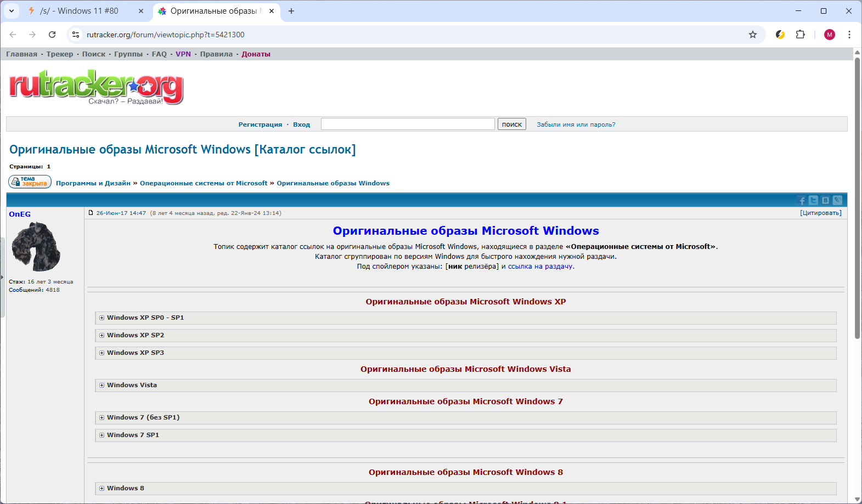The image size is (862, 504).
Task: Switch to the '/s/ - Windows 11 #80' tab
Action: tap(86, 11)
